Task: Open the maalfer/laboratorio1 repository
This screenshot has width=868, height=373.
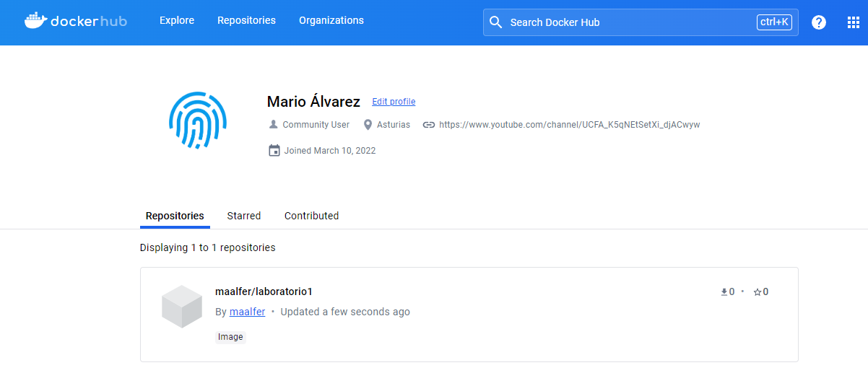Action: click(x=264, y=291)
